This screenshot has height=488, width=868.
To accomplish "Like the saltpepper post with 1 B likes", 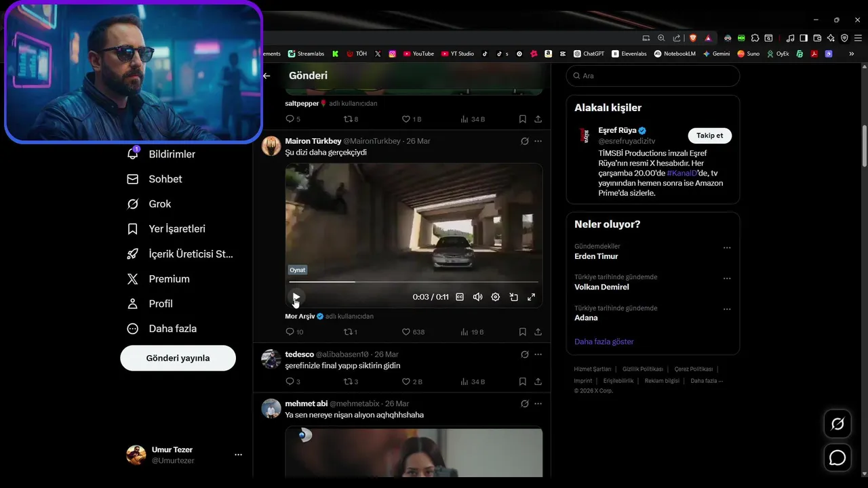I will (412, 119).
